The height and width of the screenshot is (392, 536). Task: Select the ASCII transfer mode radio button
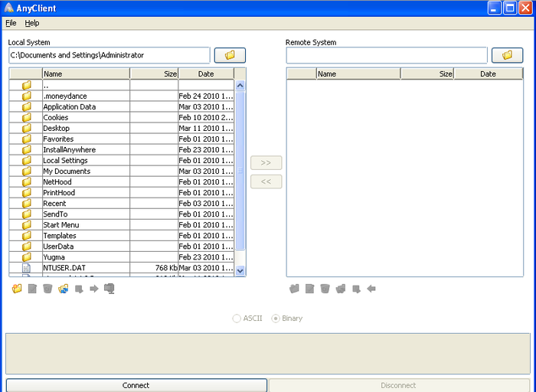[x=237, y=318]
